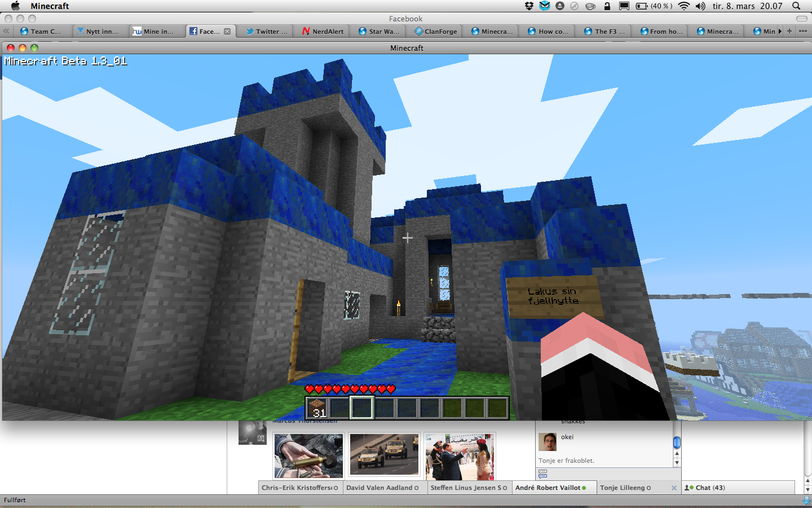The height and width of the screenshot is (508, 812).
Task: Switch to the 'Nytt inn...' browser tab
Action: (101, 31)
